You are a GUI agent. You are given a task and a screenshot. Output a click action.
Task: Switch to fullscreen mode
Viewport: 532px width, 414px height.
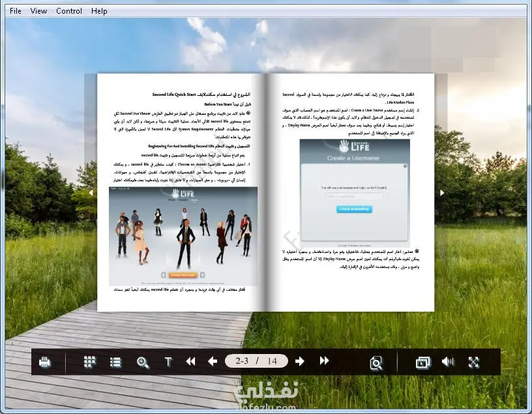pos(473,362)
